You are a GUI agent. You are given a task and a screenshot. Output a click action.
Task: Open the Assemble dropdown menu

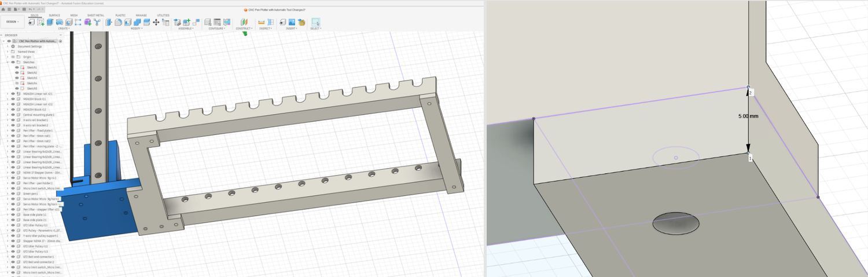coord(186,28)
